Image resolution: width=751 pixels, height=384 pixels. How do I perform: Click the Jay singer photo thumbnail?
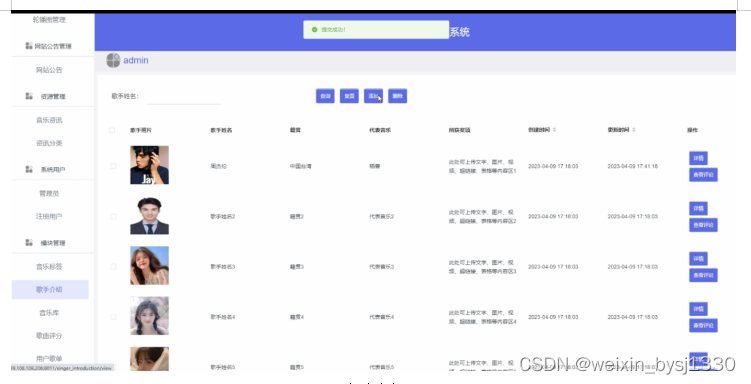click(149, 165)
